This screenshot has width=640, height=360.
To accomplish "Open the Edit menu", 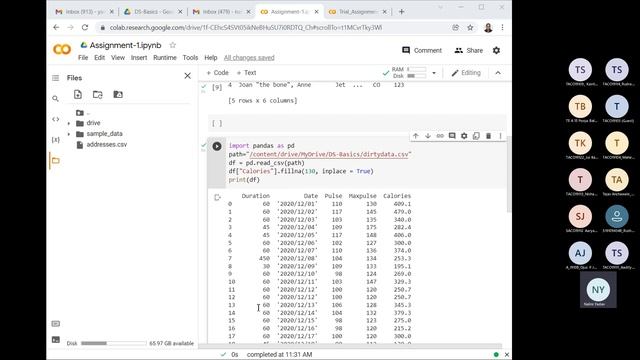I will point(100,58).
